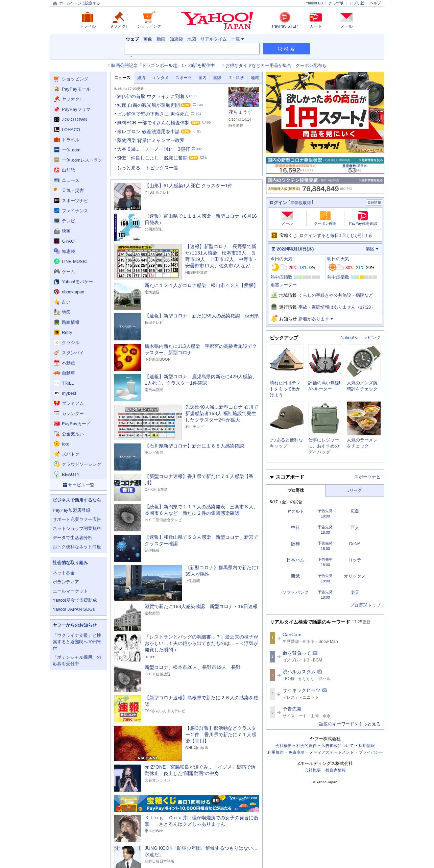Click the ファイナンス chart icon in the sidebar
The width and height of the screenshot is (434, 868).
(57, 211)
